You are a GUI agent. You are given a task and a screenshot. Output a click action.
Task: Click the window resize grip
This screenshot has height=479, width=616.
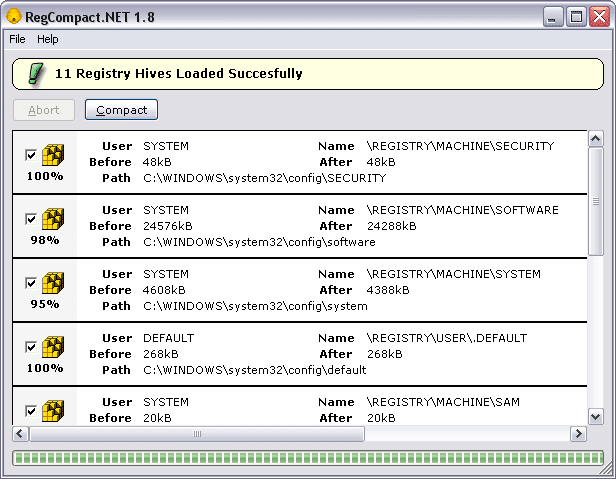click(607, 470)
